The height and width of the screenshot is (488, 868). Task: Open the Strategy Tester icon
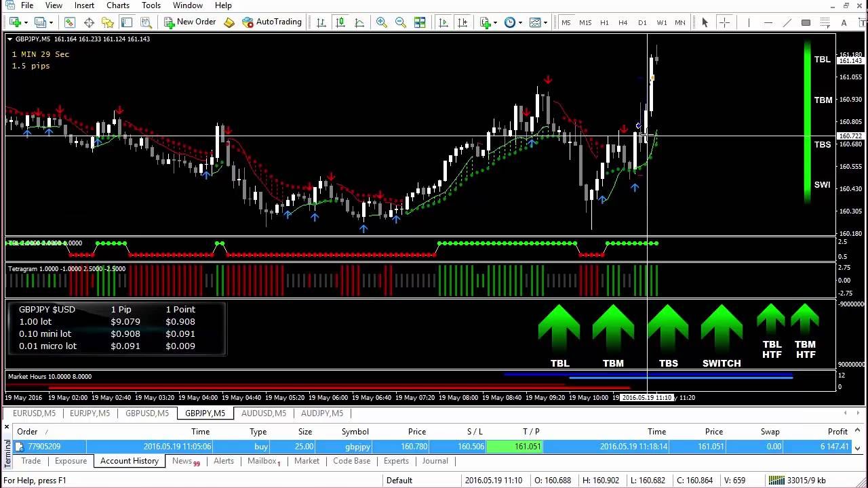click(145, 22)
